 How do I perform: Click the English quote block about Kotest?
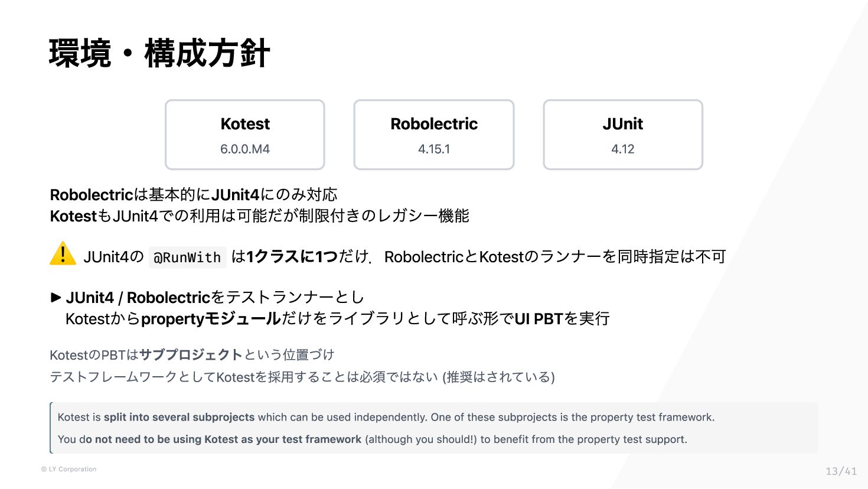(x=434, y=428)
